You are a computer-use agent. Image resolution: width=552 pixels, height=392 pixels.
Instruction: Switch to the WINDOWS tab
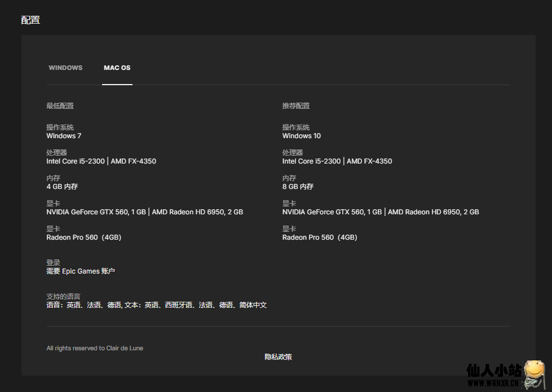(x=65, y=68)
